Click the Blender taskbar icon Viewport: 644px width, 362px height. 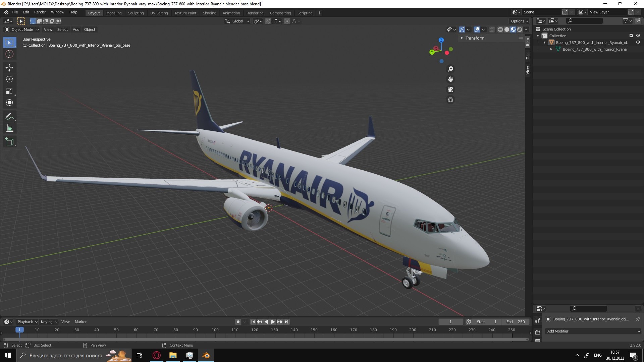pos(206,355)
